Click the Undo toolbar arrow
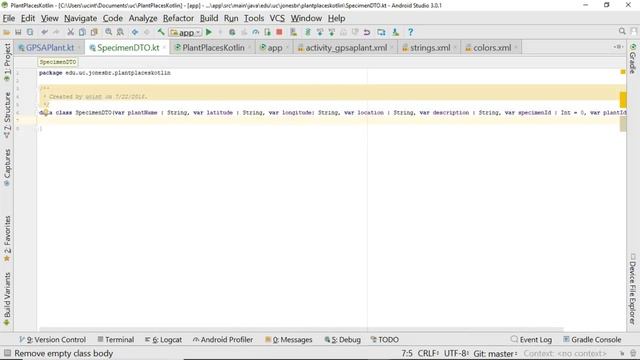This screenshot has width=640, height=360. [44, 32]
